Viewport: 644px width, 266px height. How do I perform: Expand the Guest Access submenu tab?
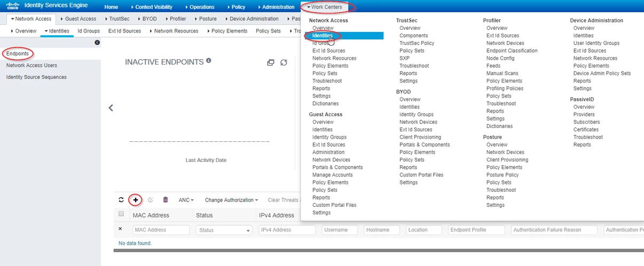[78, 19]
